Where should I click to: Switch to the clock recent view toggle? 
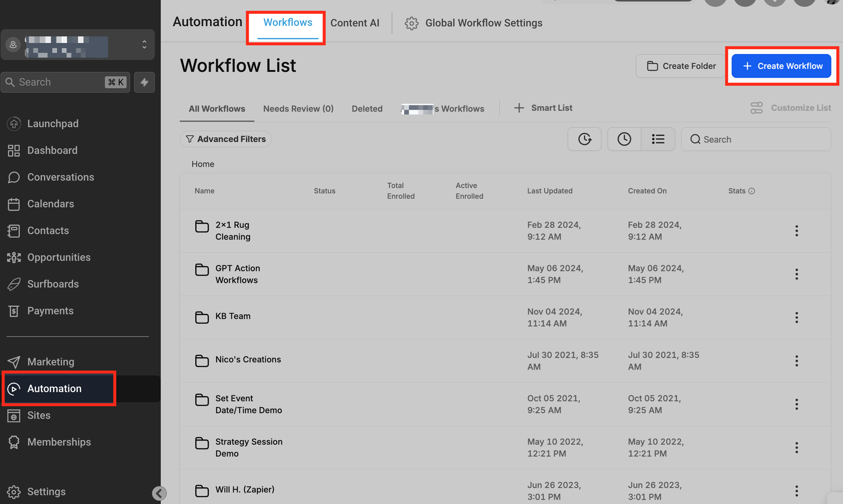[x=624, y=139]
